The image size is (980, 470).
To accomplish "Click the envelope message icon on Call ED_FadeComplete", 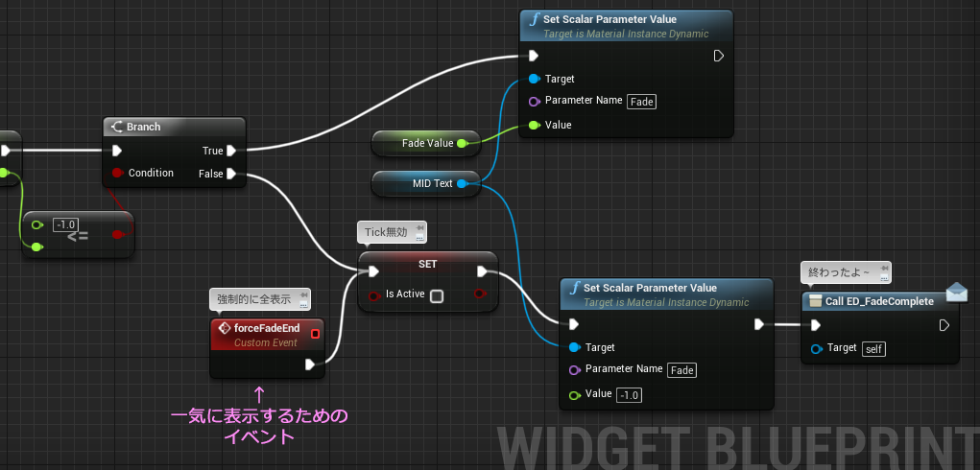I will tap(956, 292).
